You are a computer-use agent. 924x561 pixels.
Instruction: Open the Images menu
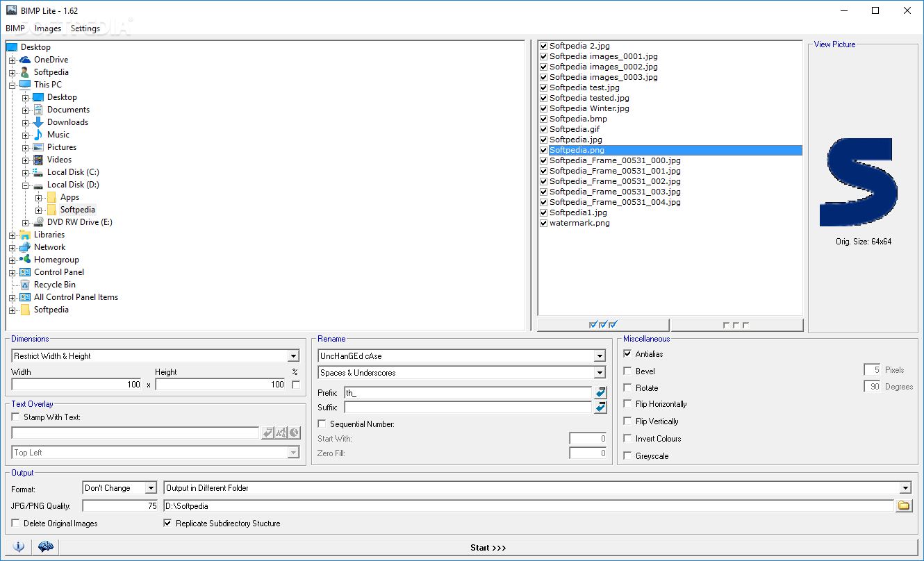pos(48,28)
